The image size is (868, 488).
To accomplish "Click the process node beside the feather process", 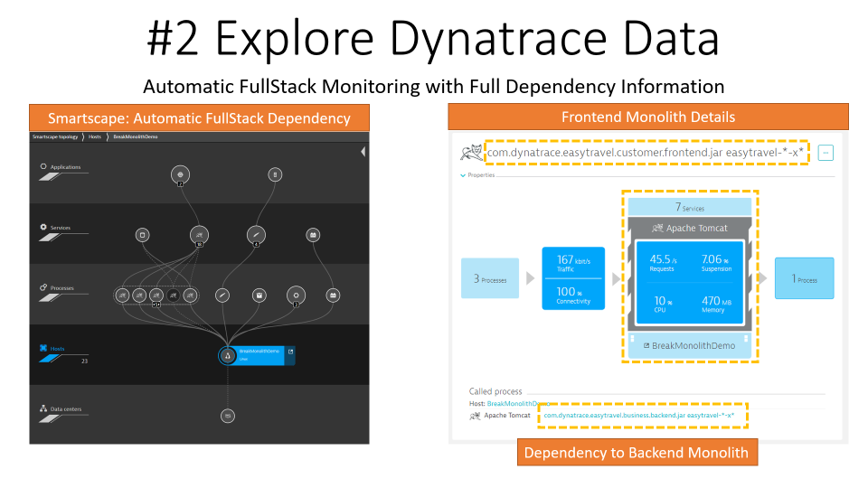I will pos(259,296).
